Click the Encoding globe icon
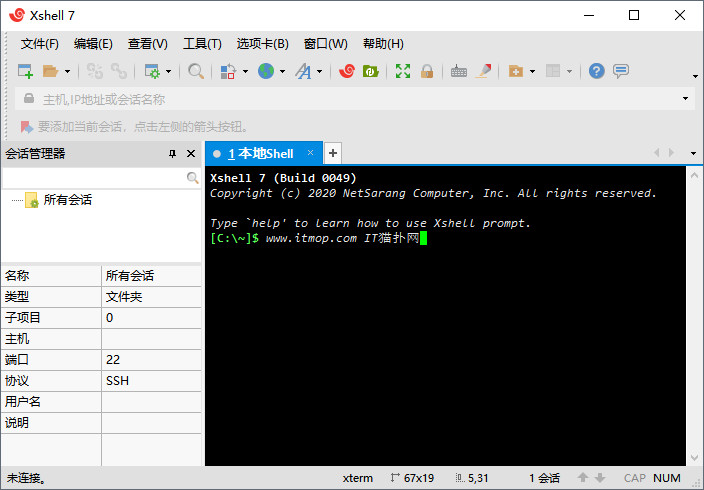Screen dimensions: 704x490 click(x=266, y=71)
